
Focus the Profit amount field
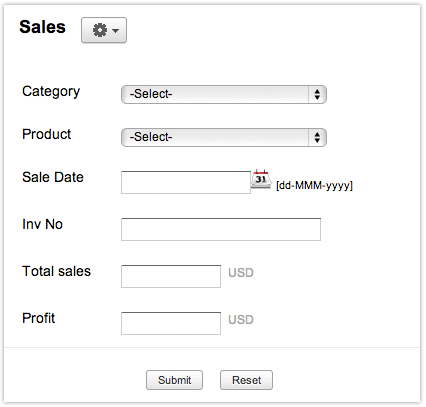(171, 323)
